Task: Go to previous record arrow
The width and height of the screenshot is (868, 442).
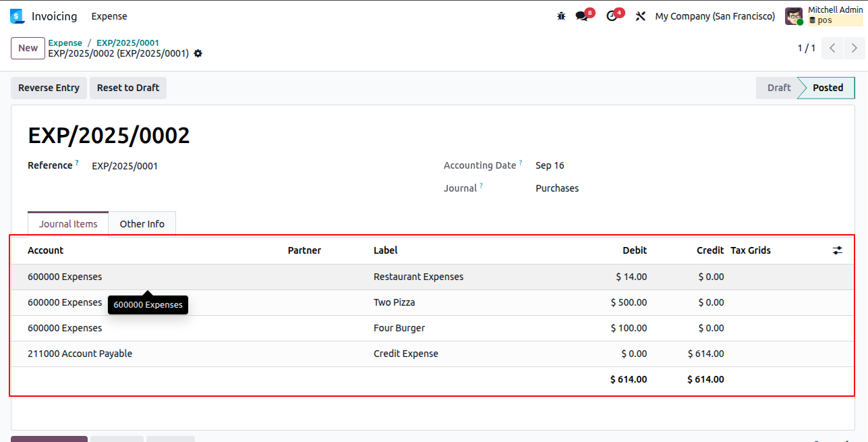Action: point(833,48)
